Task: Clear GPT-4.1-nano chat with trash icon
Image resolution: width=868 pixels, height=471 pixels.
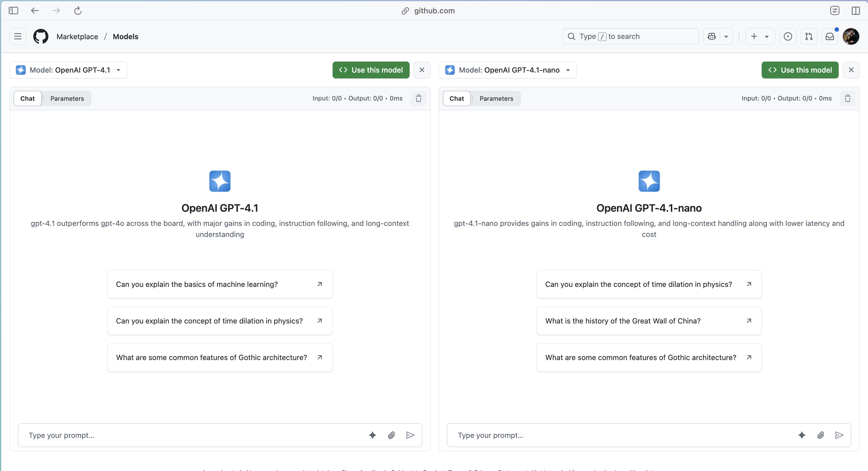Action: [848, 98]
